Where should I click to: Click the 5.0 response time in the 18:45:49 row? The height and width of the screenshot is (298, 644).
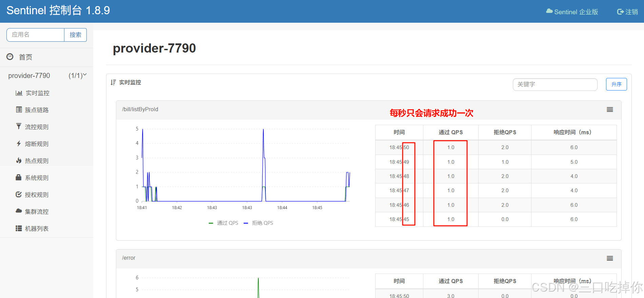[x=574, y=162]
